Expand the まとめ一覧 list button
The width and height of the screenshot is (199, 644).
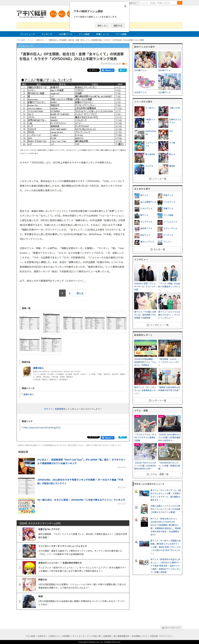(x=158, y=249)
